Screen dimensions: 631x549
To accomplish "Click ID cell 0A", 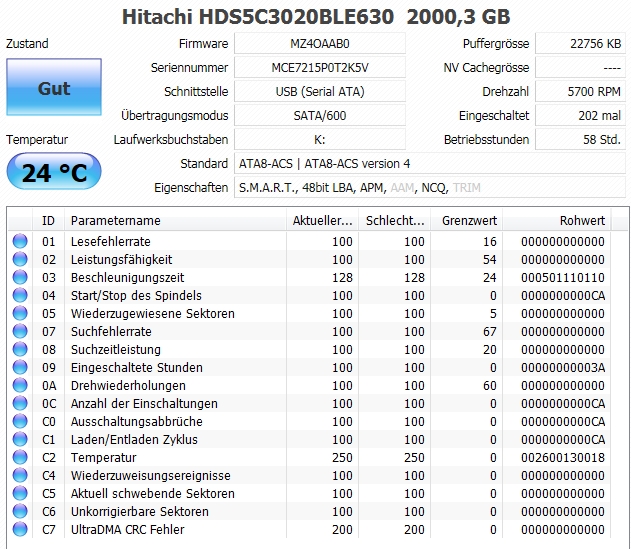I will click(x=49, y=386).
